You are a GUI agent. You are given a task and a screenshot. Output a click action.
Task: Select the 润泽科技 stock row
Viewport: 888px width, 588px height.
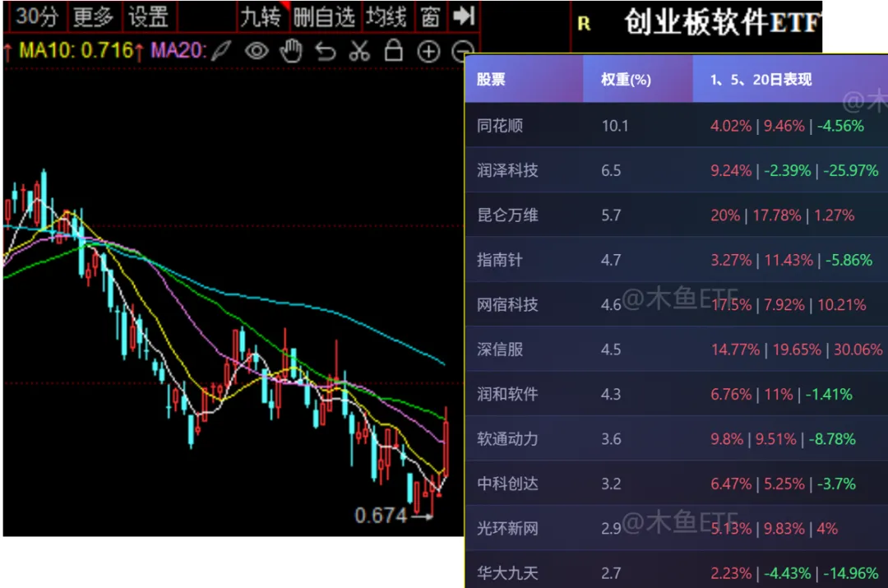[x=676, y=170]
